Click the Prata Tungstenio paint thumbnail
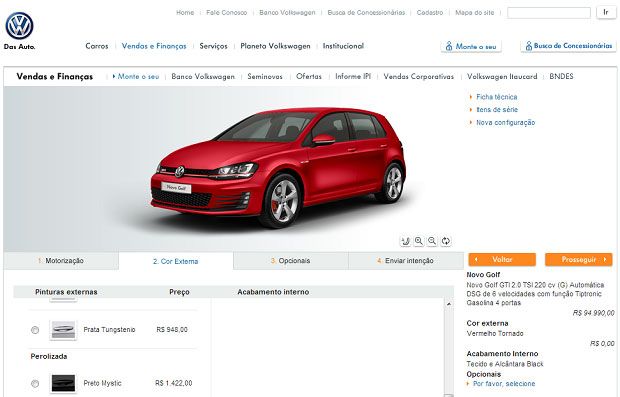Screen dimensions: 620x397 point(63,330)
